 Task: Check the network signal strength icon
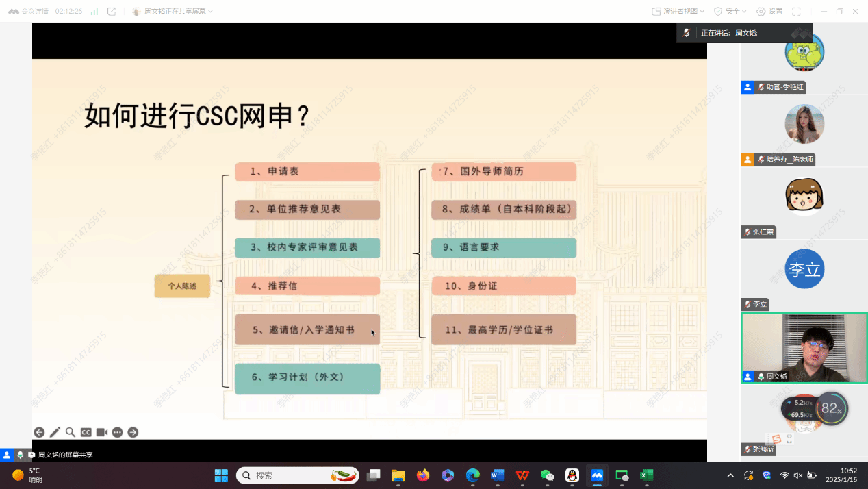tap(94, 12)
